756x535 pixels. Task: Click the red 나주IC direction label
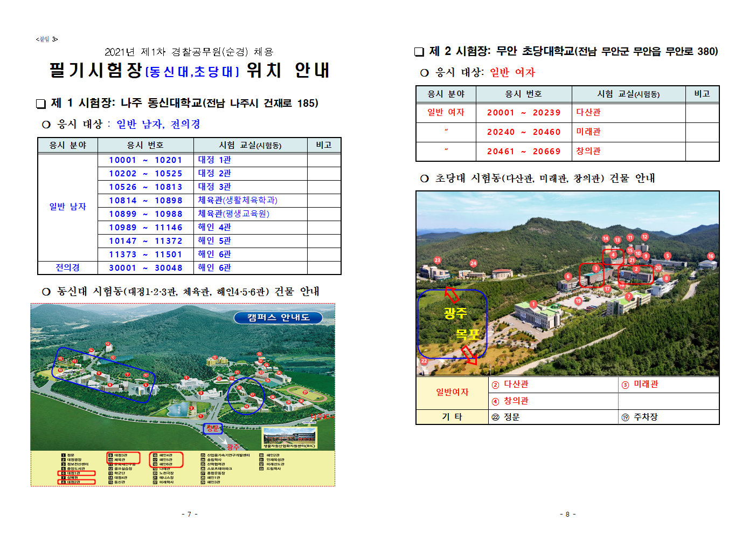[x=321, y=416]
